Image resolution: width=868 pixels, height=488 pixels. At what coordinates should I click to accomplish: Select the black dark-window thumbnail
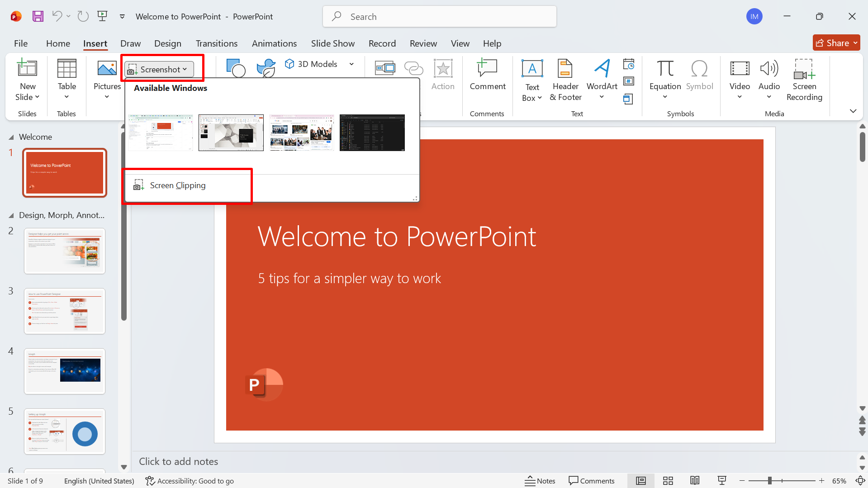click(x=372, y=133)
